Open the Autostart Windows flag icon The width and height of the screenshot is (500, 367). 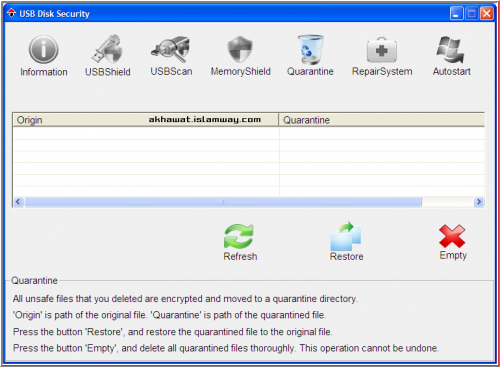pyautogui.click(x=450, y=50)
